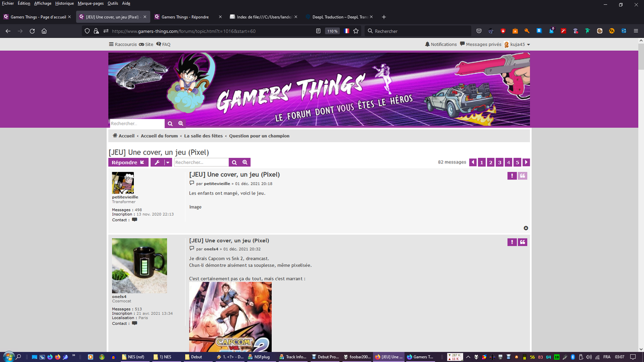Open reader view icon in address bar
This screenshot has height=362, width=644.
(x=318, y=31)
